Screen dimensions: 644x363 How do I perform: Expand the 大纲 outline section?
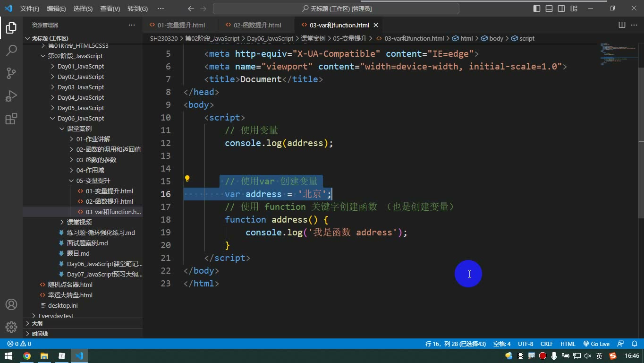click(x=83, y=323)
